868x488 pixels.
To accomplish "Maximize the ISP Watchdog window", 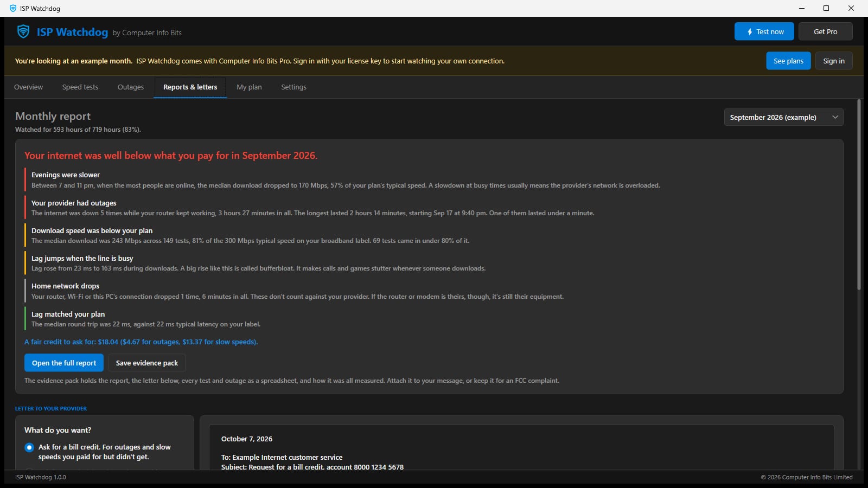I will (x=826, y=8).
